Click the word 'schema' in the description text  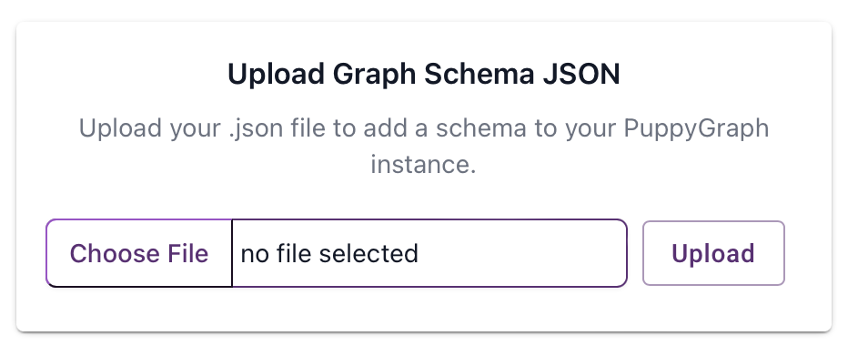click(x=480, y=128)
